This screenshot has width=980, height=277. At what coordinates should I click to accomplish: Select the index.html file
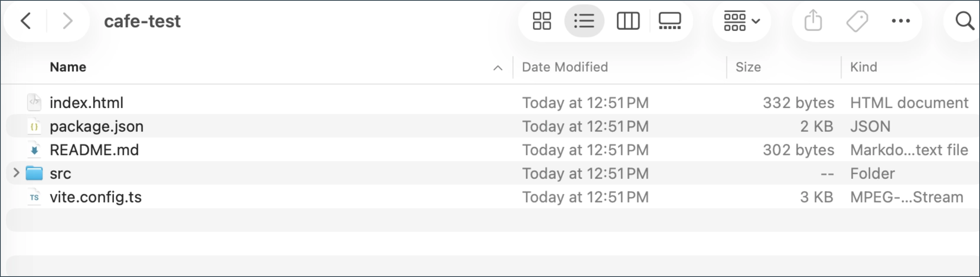tap(86, 103)
